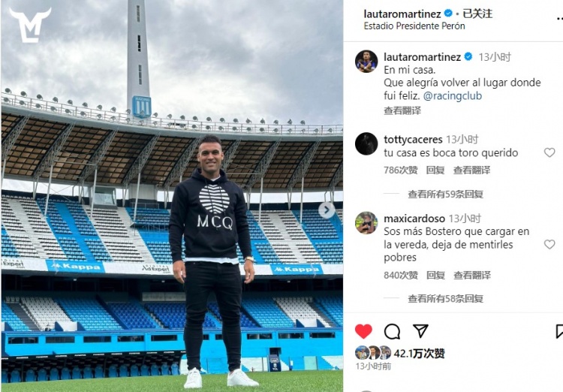View the 42.1万 likes list

pos(419,354)
